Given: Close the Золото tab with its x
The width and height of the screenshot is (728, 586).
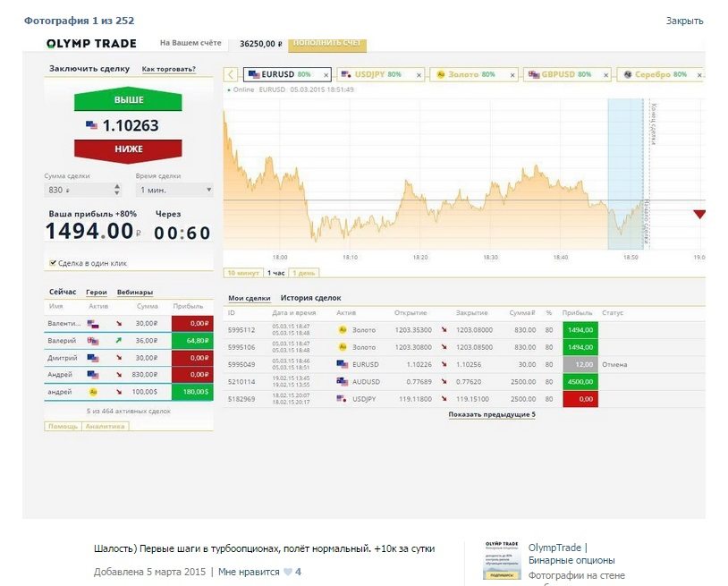Looking at the screenshot, I should point(512,75).
